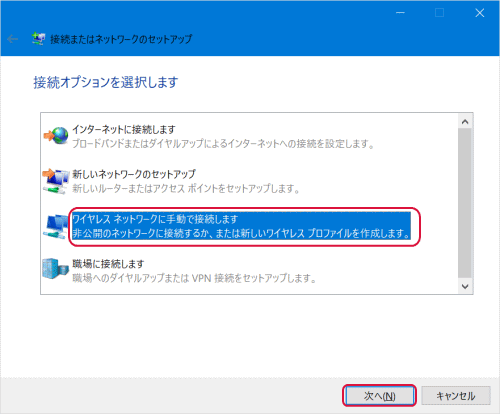The height and width of the screenshot is (414, 500).
Task: Select インターネットに接続します option
Action: point(124,129)
